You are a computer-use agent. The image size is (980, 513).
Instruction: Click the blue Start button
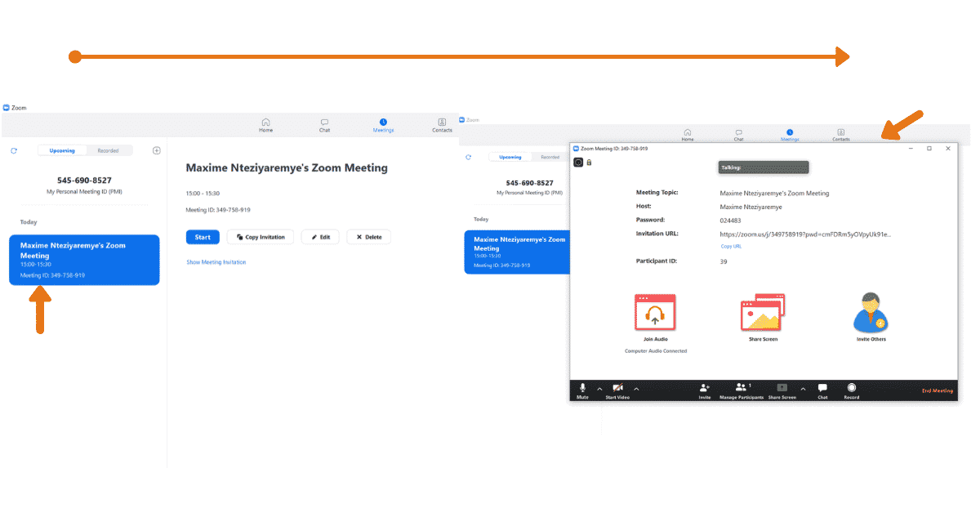click(203, 237)
